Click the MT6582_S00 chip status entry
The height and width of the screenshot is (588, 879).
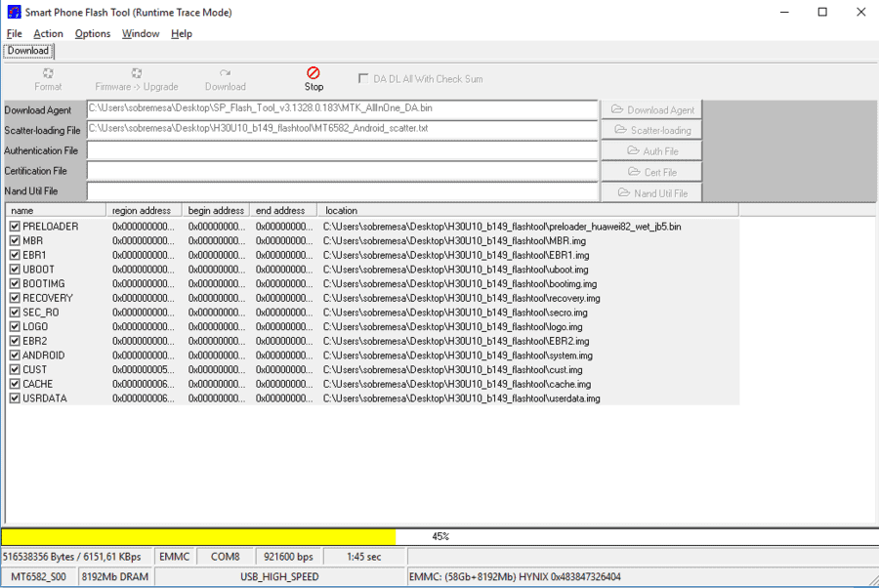39,577
